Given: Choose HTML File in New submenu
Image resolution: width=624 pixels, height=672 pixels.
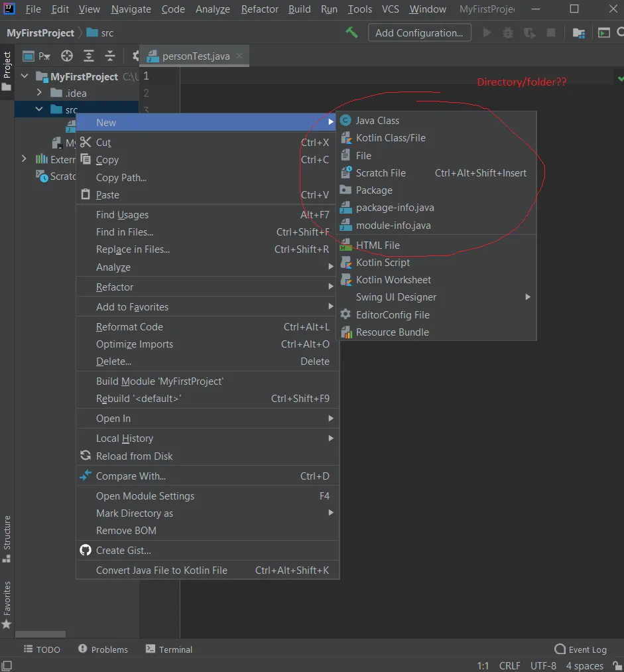Looking at the screenshot, I should 436,245.
